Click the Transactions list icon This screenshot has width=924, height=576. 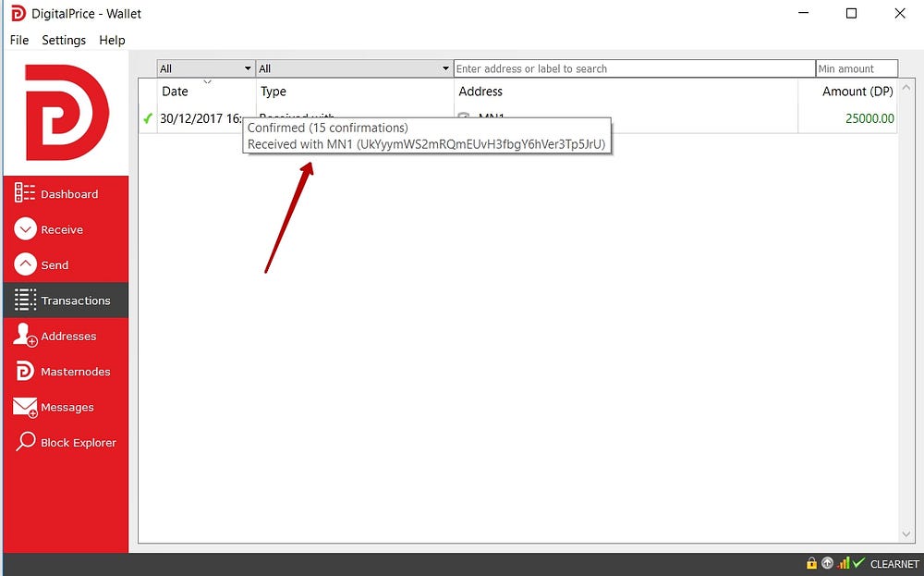click(x=25, y=300)
